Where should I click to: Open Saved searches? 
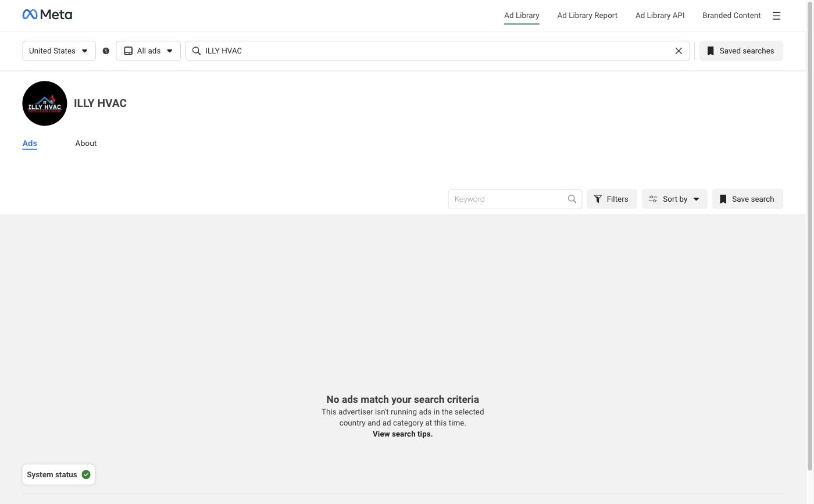[741, 51]
